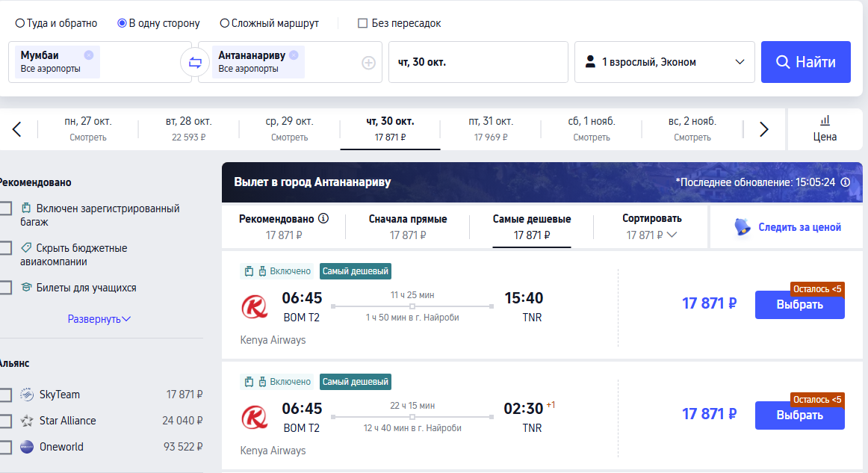
Task: Click the Следить за ценой bell icon
Action: 742,227
